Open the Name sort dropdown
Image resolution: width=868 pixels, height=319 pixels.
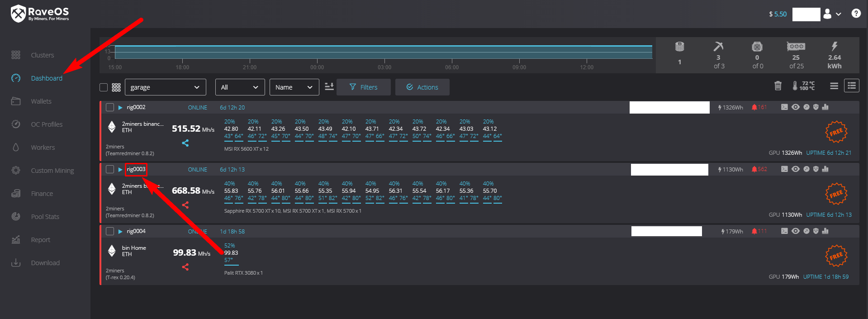point(294,87)
